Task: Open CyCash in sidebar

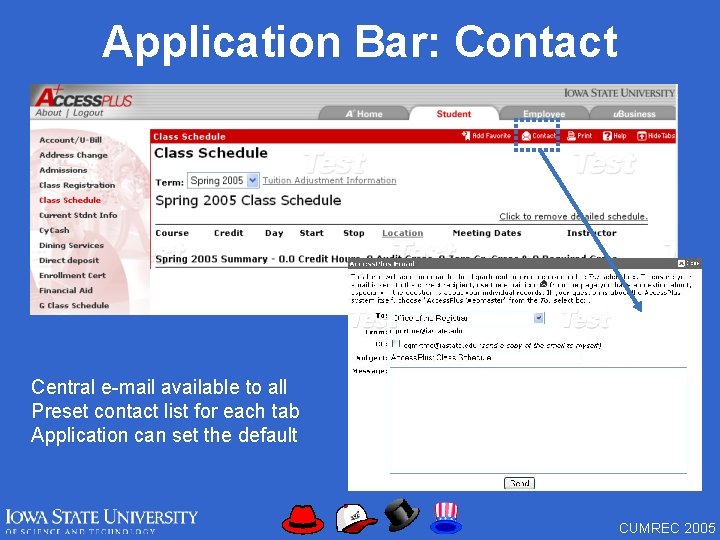Action: pos(54,231)
